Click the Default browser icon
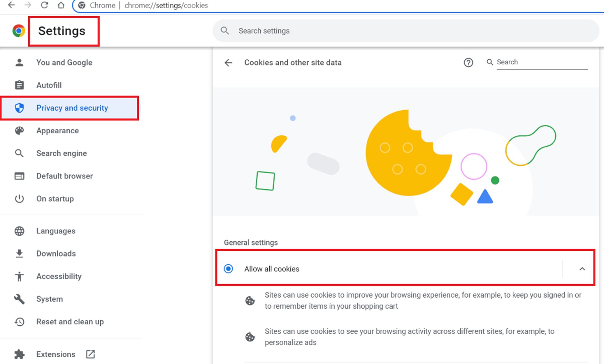The image size is (604, 364). (19, 176)
